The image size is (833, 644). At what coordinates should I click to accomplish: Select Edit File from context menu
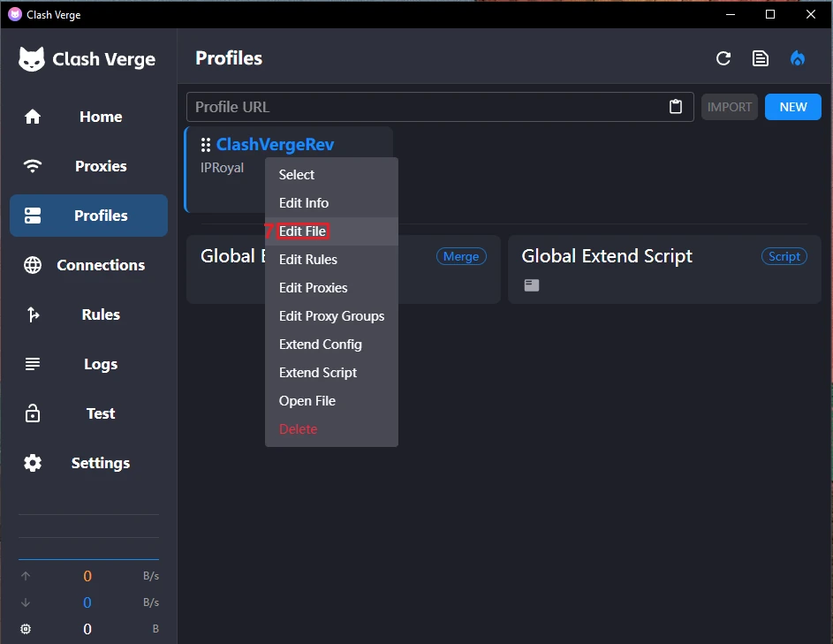click(303, 231)
